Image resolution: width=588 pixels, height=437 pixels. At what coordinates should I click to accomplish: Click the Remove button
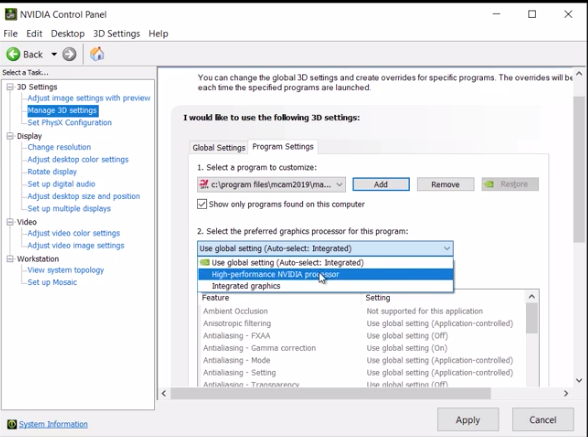tap(445, 184)
